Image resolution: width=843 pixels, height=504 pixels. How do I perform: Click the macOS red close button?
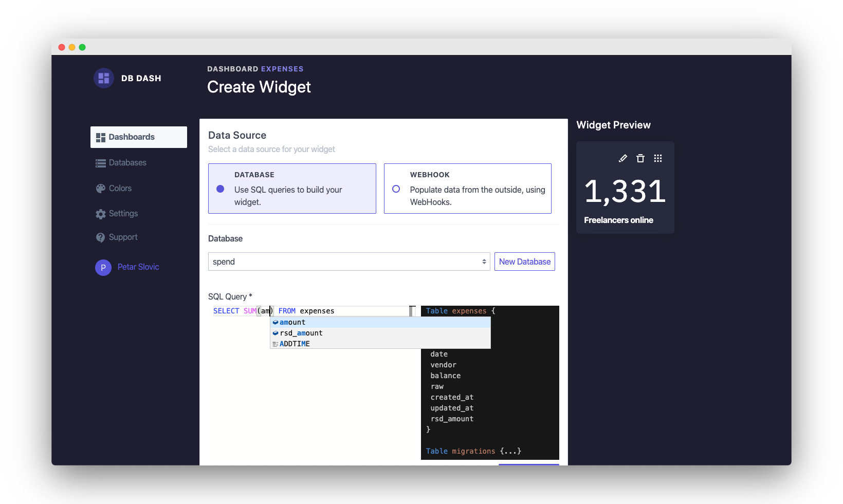tap(62, 47)
